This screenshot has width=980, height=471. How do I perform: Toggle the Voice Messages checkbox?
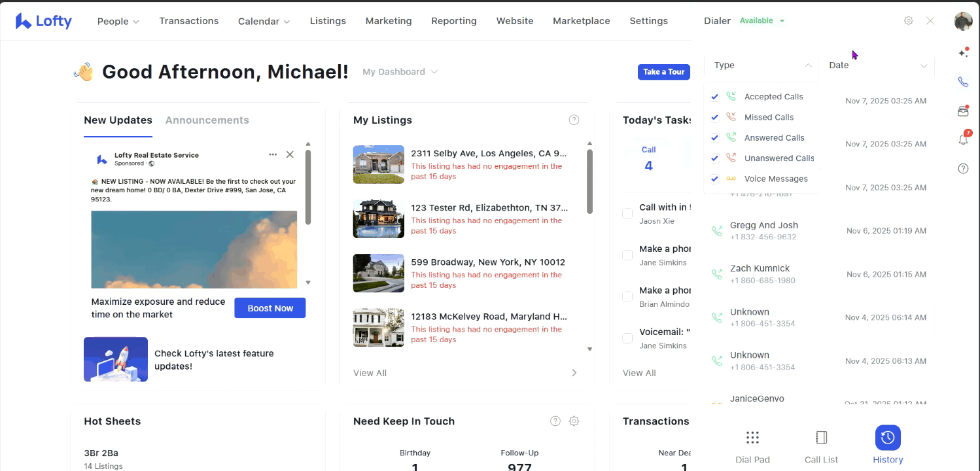(x=715, y=179)
